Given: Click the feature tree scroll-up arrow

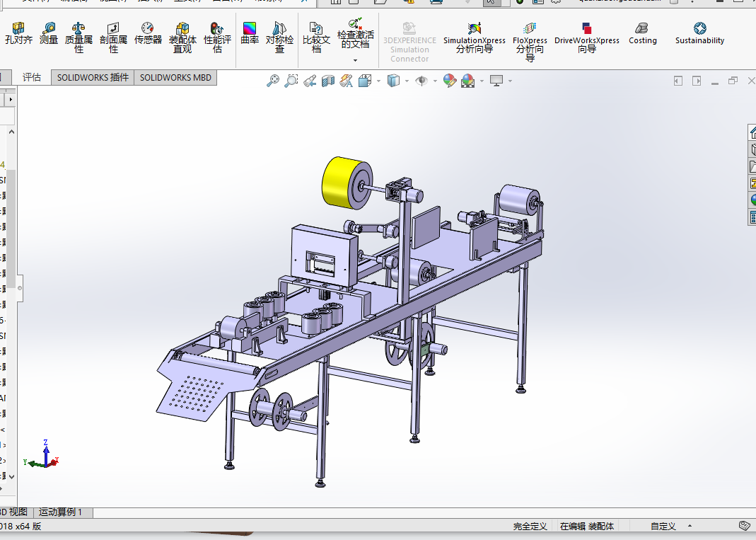Looking at the screenshot, I should coord(11,132).
